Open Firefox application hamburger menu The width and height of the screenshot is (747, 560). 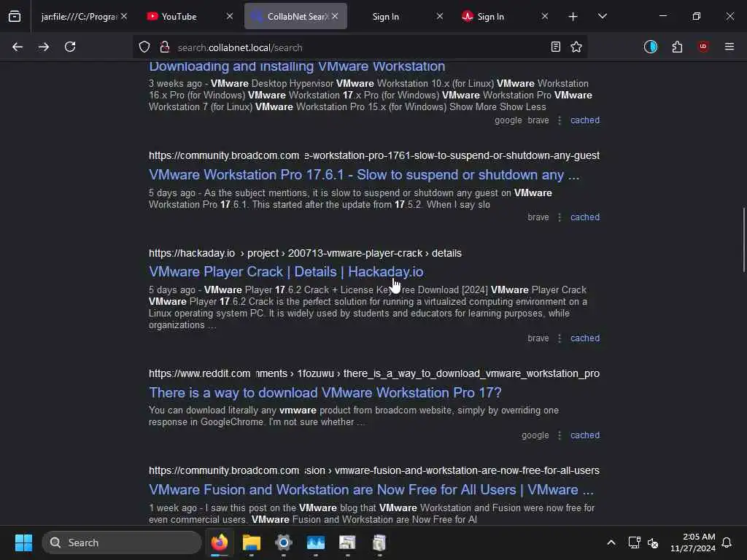pyautogui.click(x=729, y=47)
